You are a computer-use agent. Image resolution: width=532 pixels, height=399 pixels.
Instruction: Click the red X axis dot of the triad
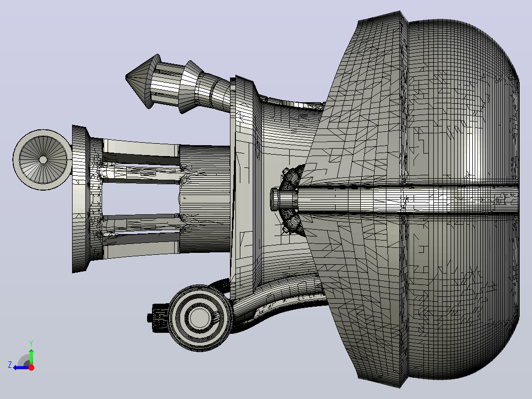pyautogui.click(x=31, y=367)
